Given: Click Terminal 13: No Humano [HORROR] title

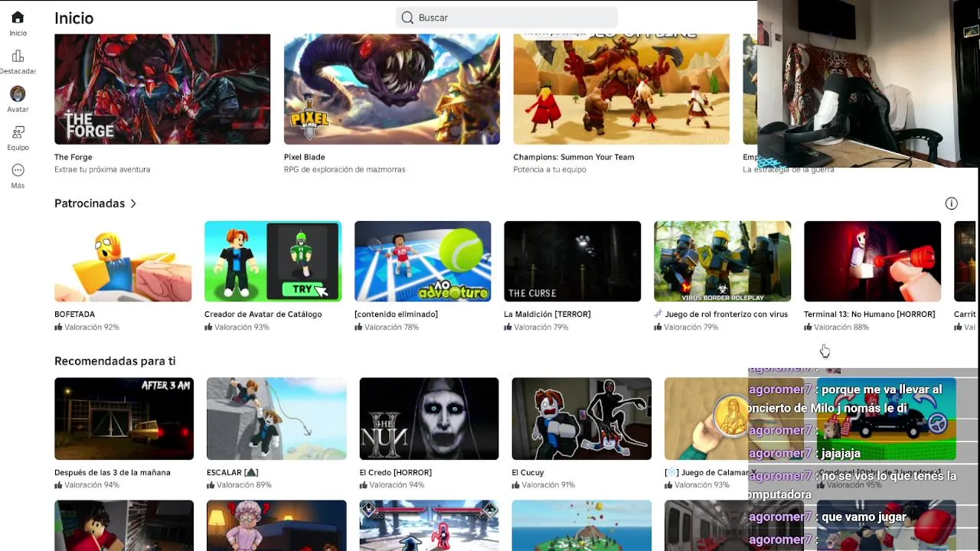Looking at the screenshot, I should (869, 315).
